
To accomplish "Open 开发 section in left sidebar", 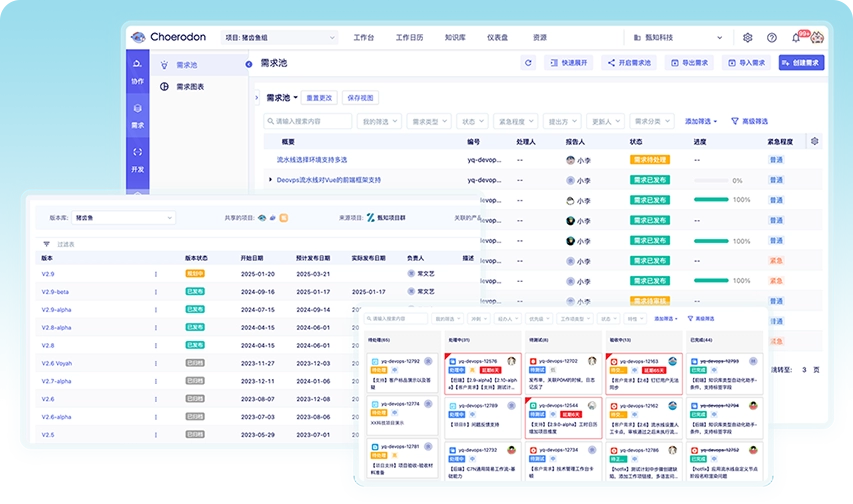I will coord(138,160).
